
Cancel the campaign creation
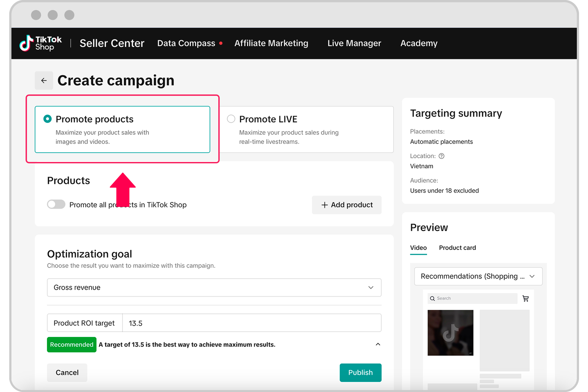coord(67,373)
